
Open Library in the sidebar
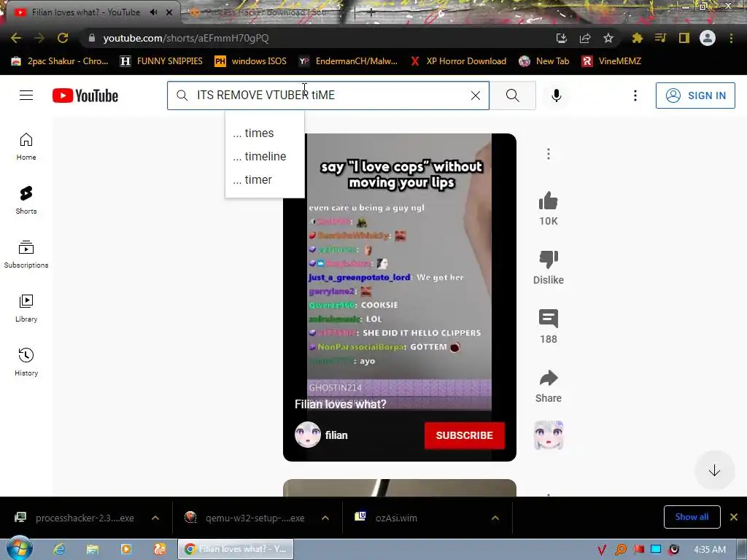point(26,308)
